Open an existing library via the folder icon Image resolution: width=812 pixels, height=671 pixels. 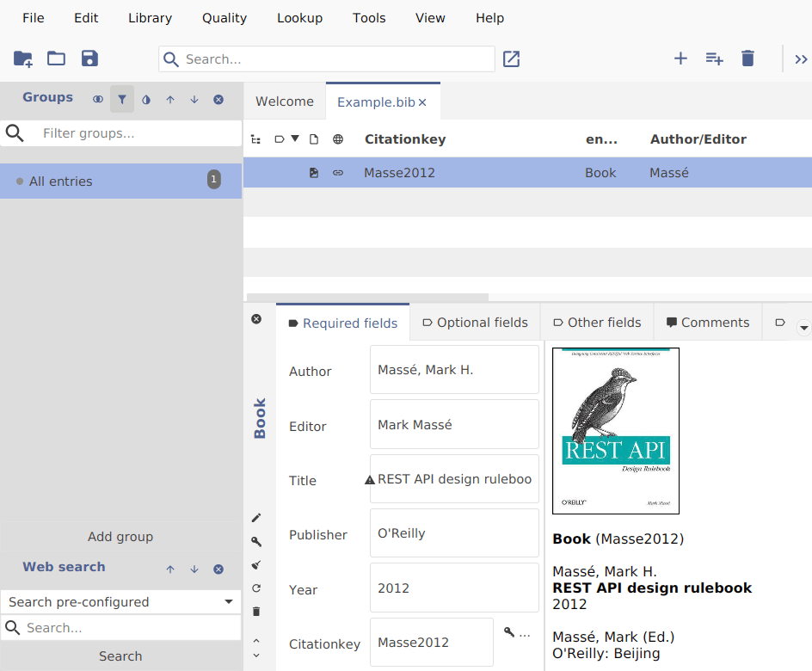55,58
